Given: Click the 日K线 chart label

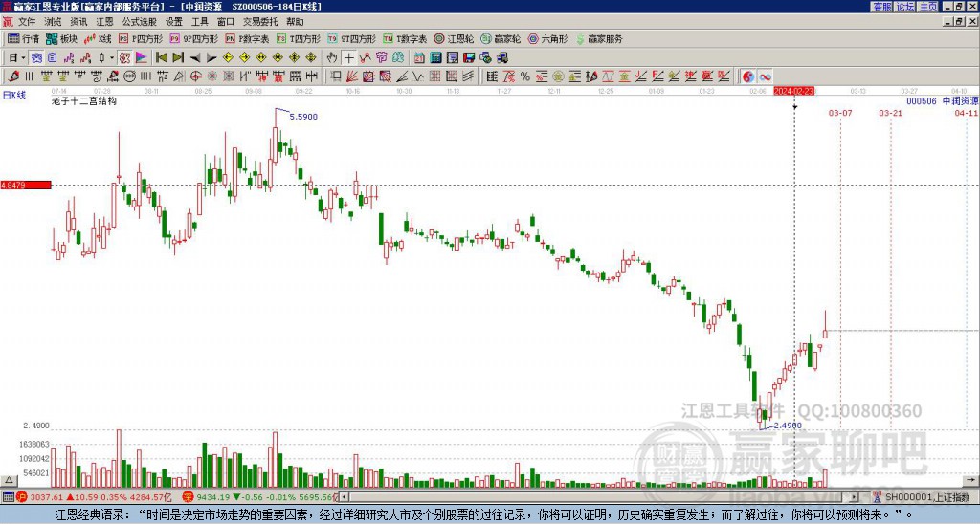Looking at the screenshot, I should click(x=14, y=96).
